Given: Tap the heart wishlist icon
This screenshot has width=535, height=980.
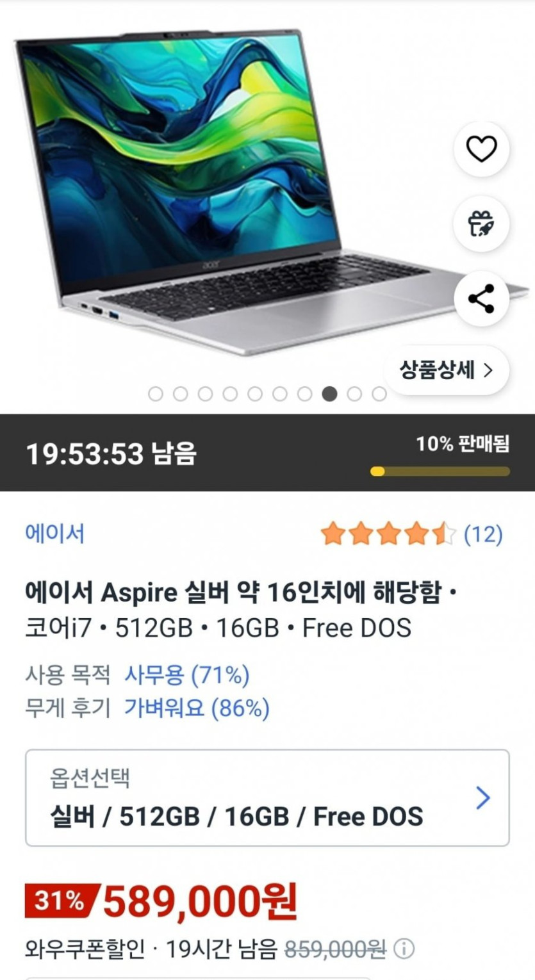Looking at the screenshot, I should tap(481, 149).
